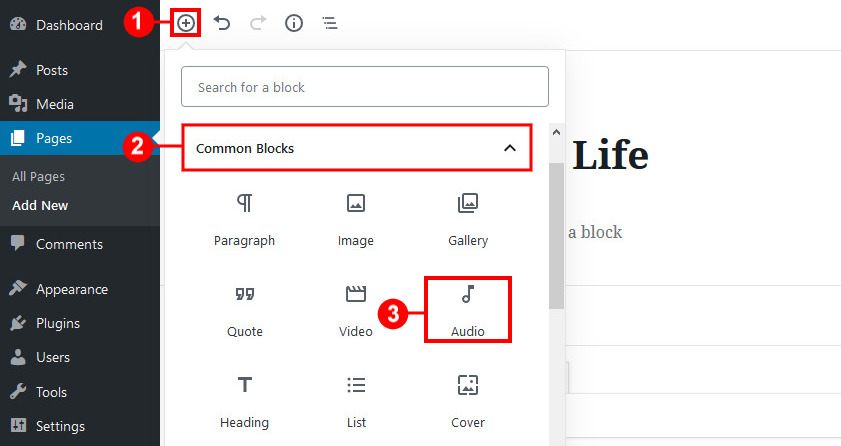The image size is (841, 446).
Task: Click the Add block plus icon
Action: (x=186, y=23)
